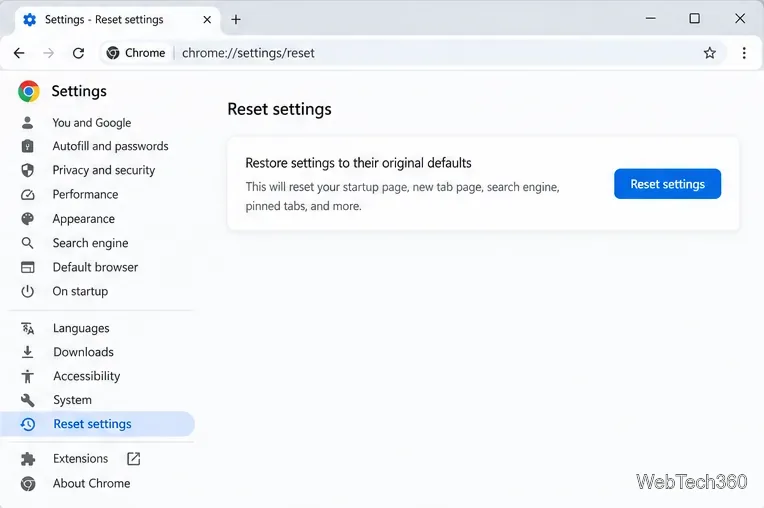Click the Downloads arrow icon

coord(27,352)
